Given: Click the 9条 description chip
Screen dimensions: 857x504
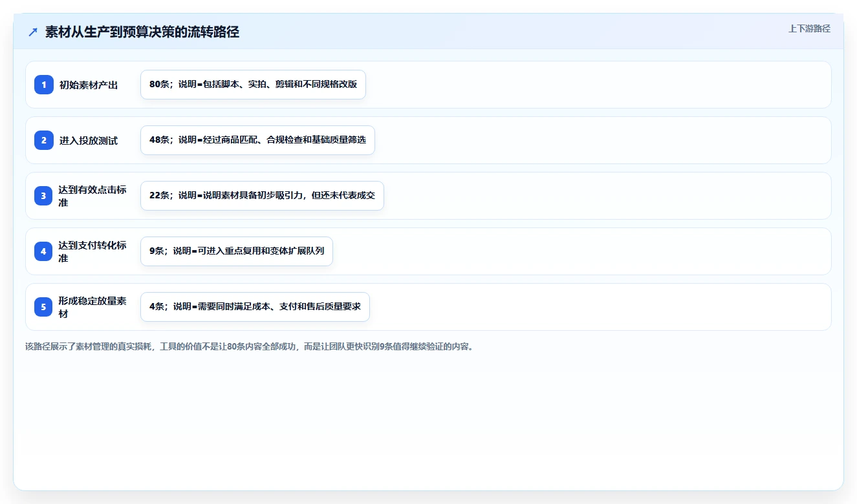Looking at the screenshot, I should 237,251.
